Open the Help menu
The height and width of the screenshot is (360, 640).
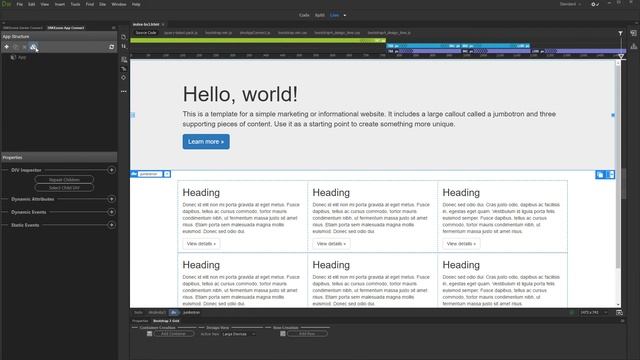tap(136, 4)
